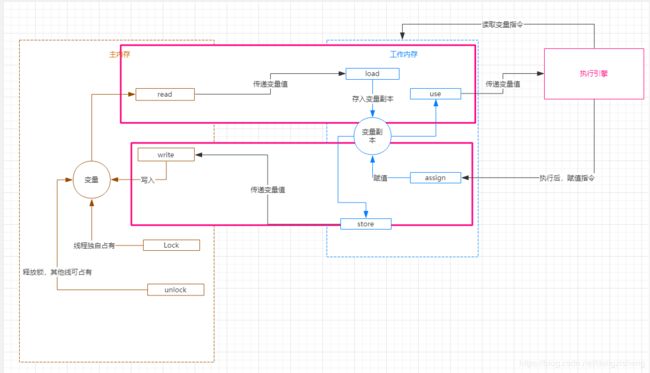Click the assign operation box
Image resolution: width=650 pixels, height=373 pixels.
pyautogui.click(x=435, y=178)
